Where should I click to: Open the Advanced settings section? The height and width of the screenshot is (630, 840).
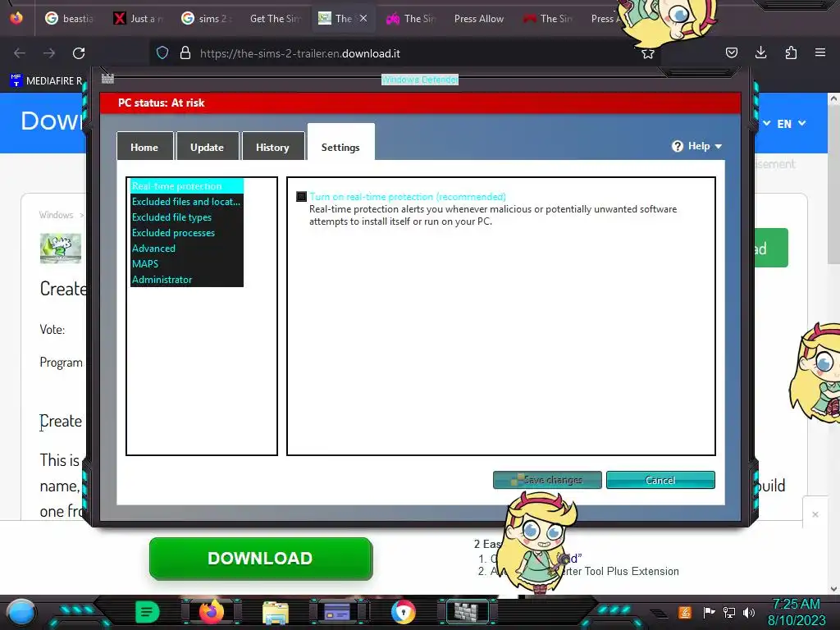click(x=186, y=248)
